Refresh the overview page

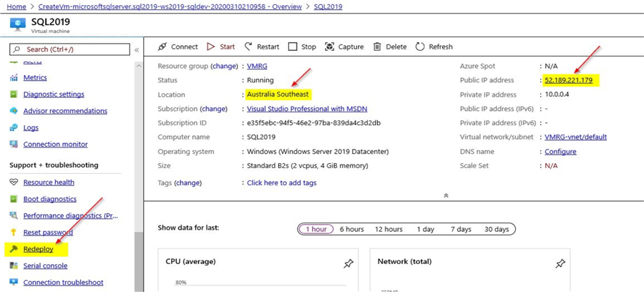pos(434,47)
